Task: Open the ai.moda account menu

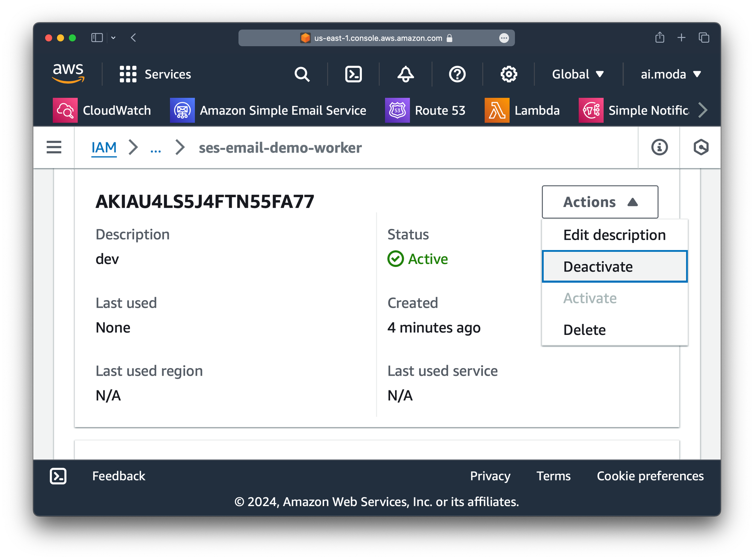Action: tap(670, 74)
